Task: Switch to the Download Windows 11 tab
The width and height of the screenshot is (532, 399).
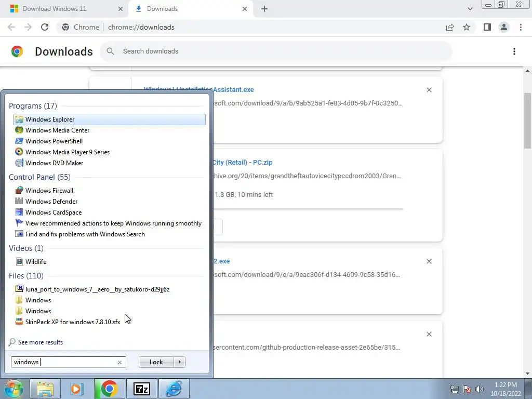Action: (x=55, y=9)
